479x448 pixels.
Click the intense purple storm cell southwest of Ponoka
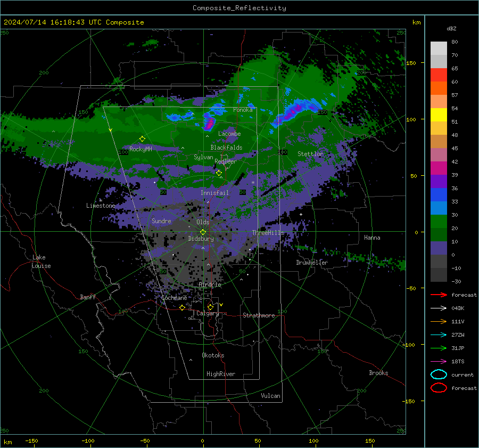pyautogui.click(x=210, y=123)
